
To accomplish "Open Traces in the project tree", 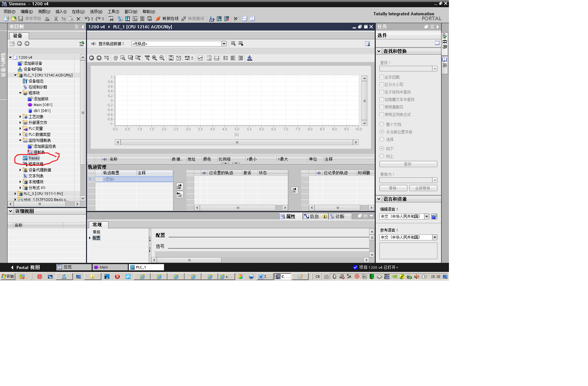I will [34, 158].
